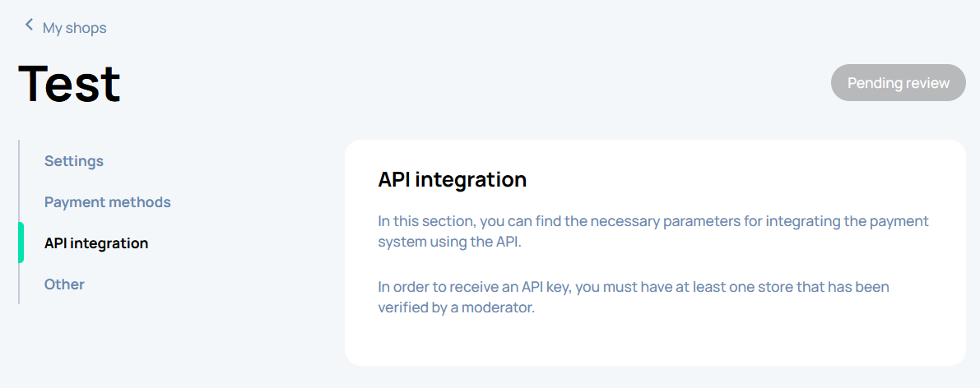Image resolution: width=980 pixels, height=388 pixels.
Task: Click the API integration card heading
Action: pyautogui.click(x=452, y=179)
